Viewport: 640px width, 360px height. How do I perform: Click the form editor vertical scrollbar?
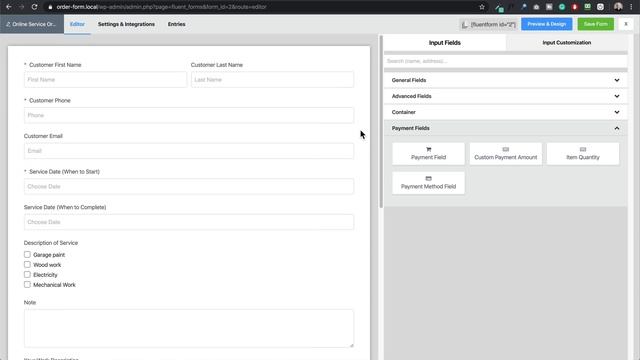(381, 122)
